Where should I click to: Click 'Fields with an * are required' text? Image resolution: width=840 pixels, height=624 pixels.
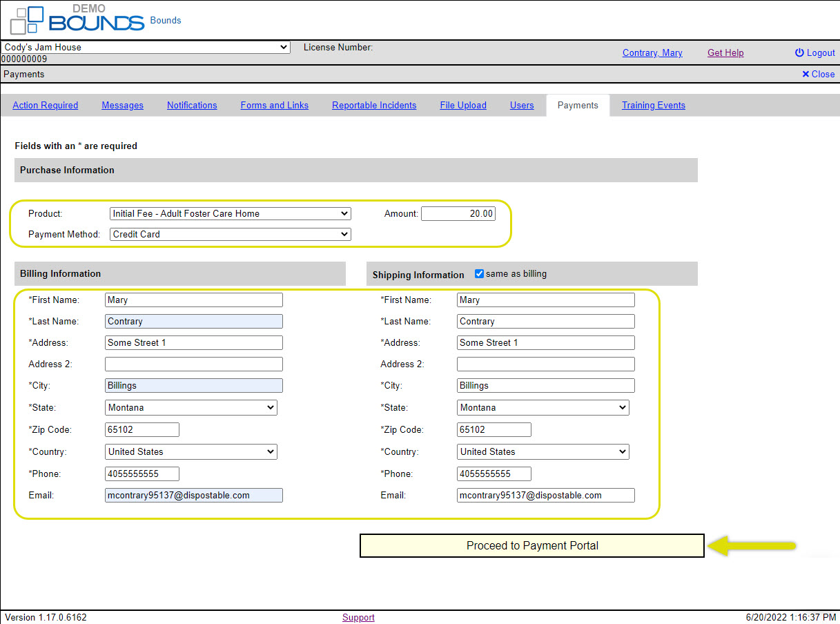[x=76, y=146]
